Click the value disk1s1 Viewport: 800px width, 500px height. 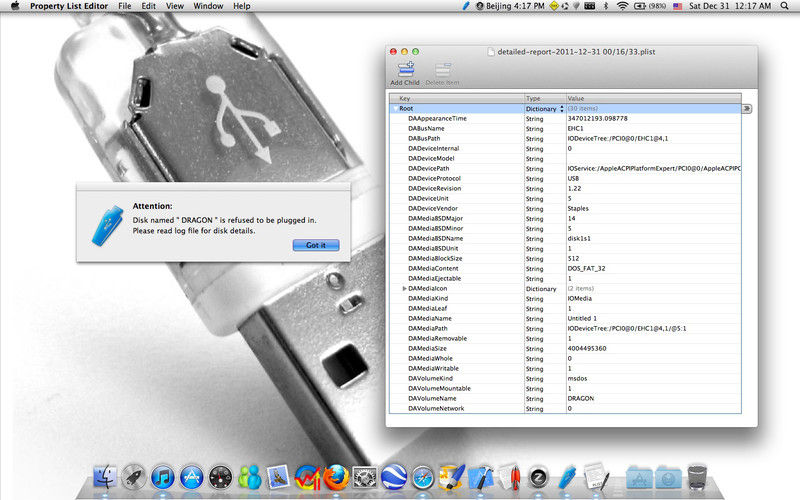[579, 238]
